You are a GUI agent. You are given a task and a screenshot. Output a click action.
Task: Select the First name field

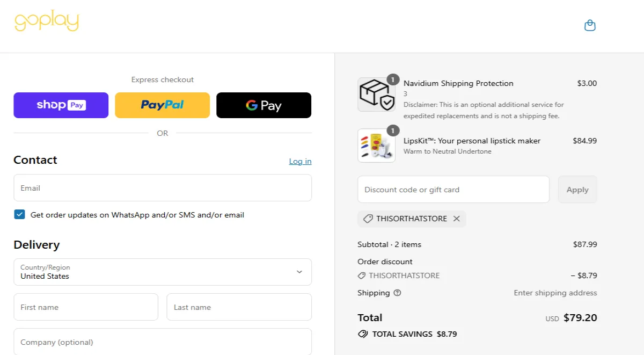pos(86,307)
